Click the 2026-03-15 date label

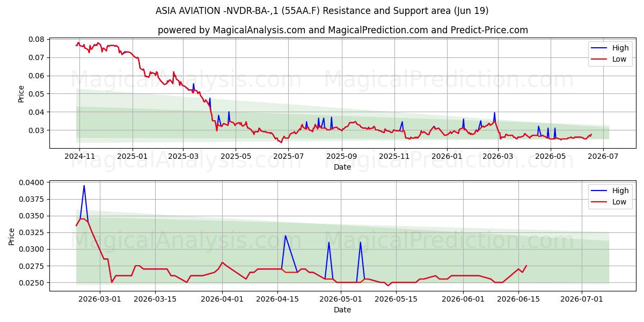155,299
